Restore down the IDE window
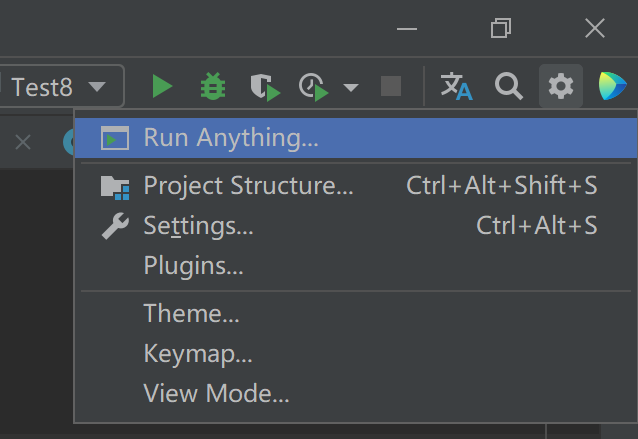 pos(501,29)
